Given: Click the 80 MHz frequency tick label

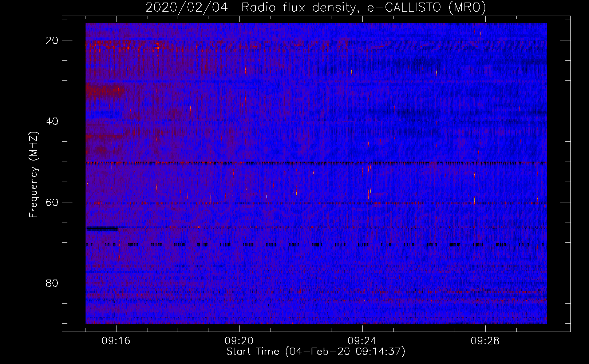Looking at the screenshot, I should pos(52,283).
